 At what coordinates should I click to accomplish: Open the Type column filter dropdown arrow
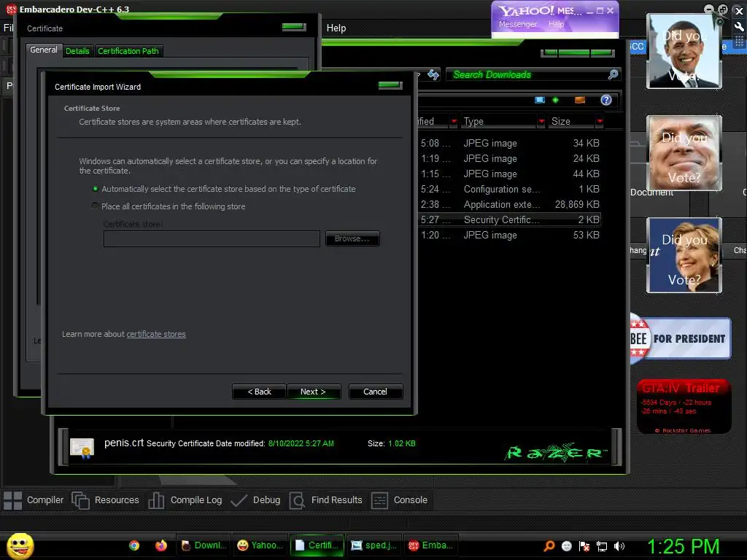point(541,122)
